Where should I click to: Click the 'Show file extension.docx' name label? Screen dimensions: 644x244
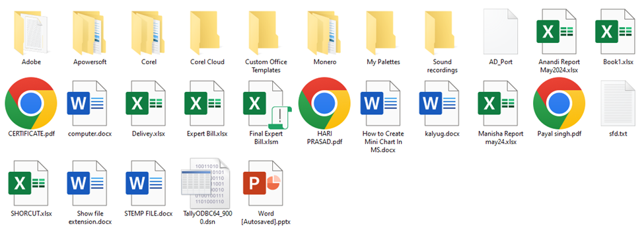(x=90, y=218)
